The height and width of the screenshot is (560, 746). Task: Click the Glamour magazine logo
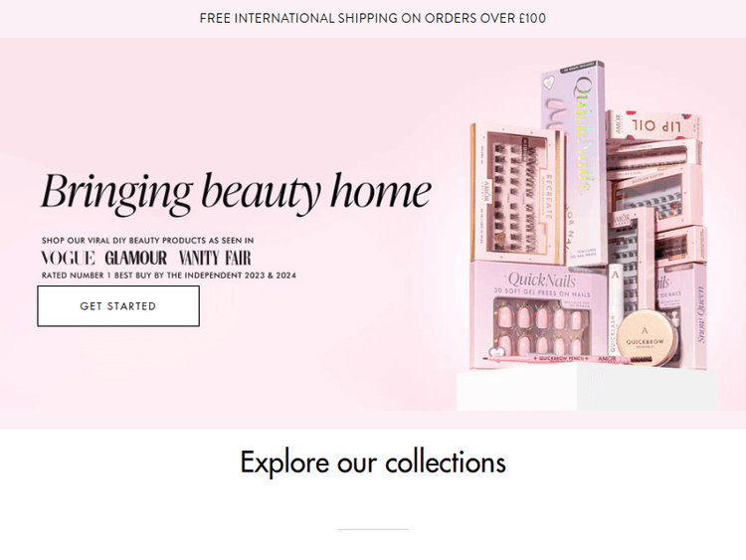136,258
